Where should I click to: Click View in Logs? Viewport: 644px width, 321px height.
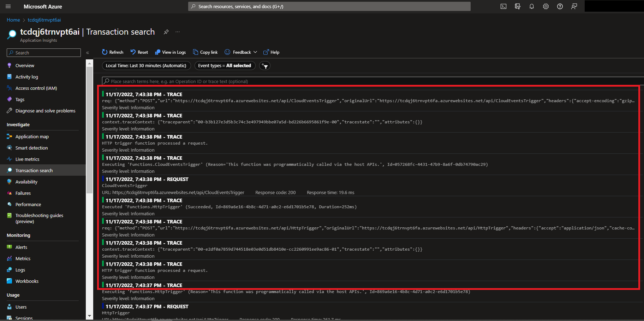[x=170, y=52]
